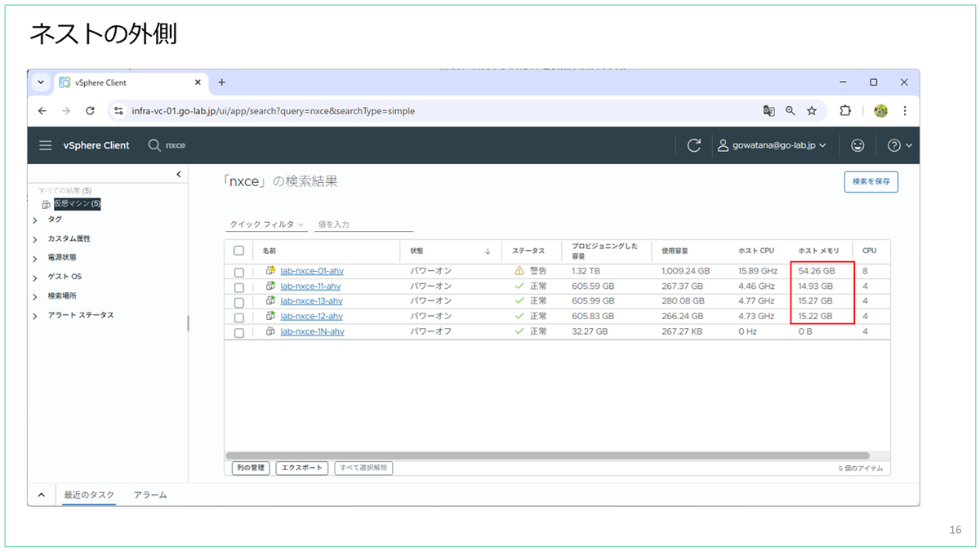The image size is (980, 551).
Task: Expand the 電源状態 filter section
Action: [34, 258]
